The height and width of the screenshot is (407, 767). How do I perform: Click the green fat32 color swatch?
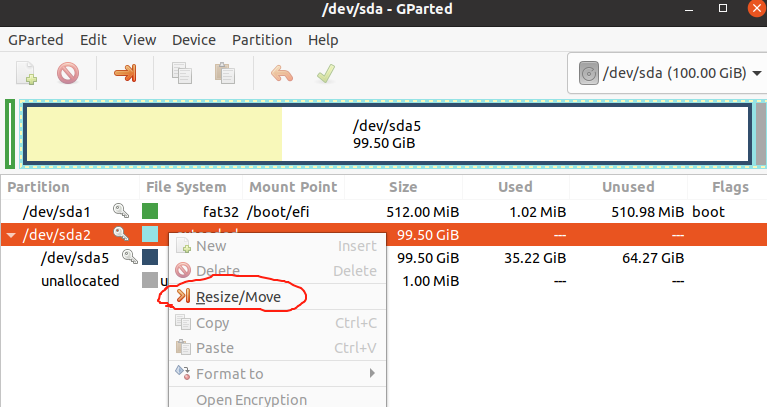[x=150, y=211]
